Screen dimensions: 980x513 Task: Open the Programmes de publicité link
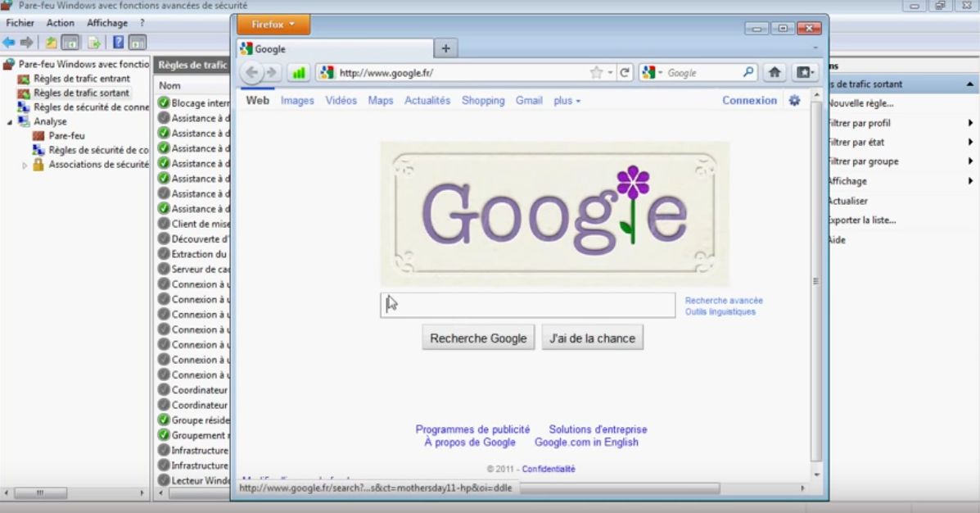472,429
